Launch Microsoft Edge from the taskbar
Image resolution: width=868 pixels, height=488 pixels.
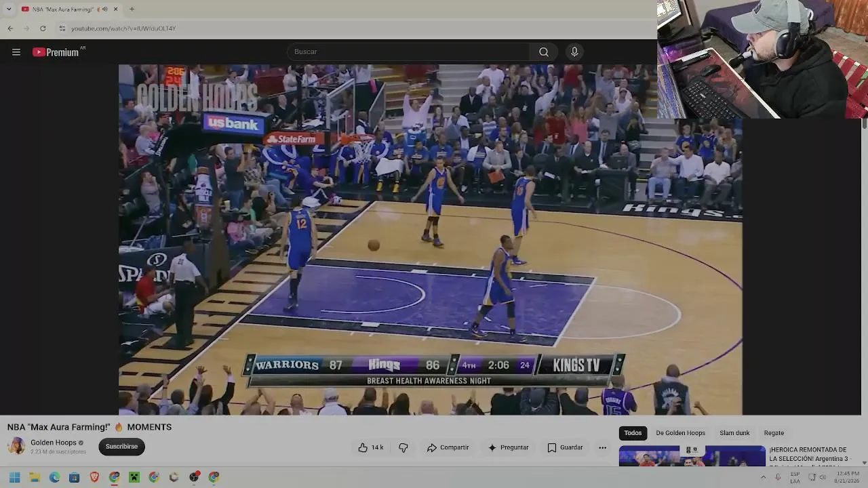tap(55, 477)
